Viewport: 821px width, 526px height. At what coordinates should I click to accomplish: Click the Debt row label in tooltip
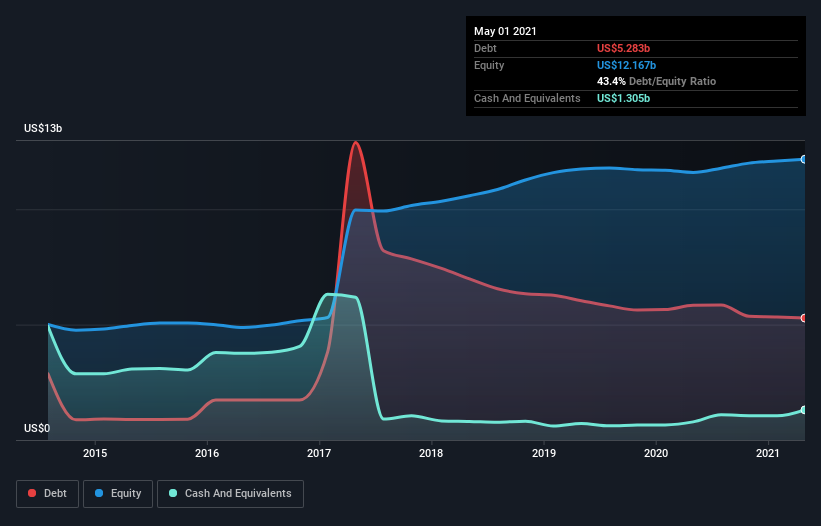point(485,48)
